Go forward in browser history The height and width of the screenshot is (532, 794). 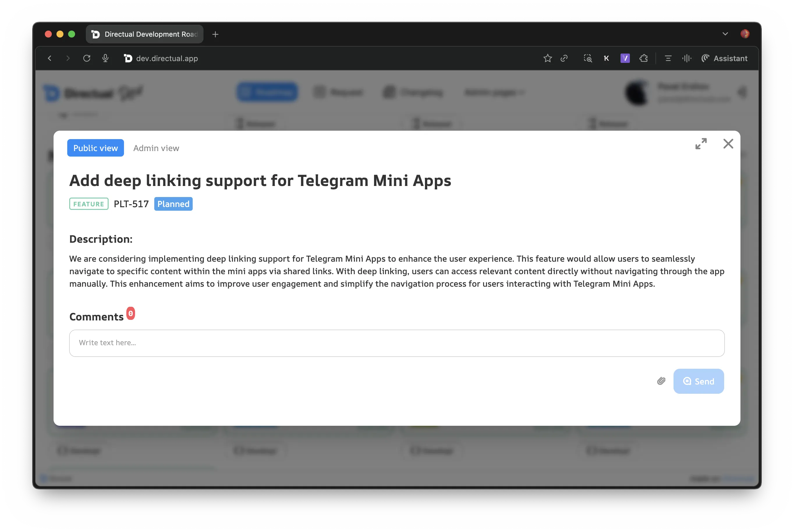pos(68,58)
